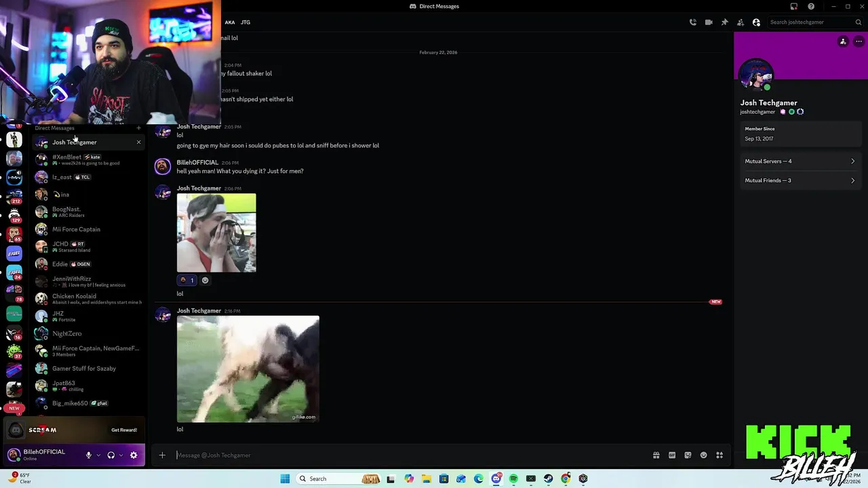Open User Settings gear icon
The image size is (868, 488).
(134, 455)
